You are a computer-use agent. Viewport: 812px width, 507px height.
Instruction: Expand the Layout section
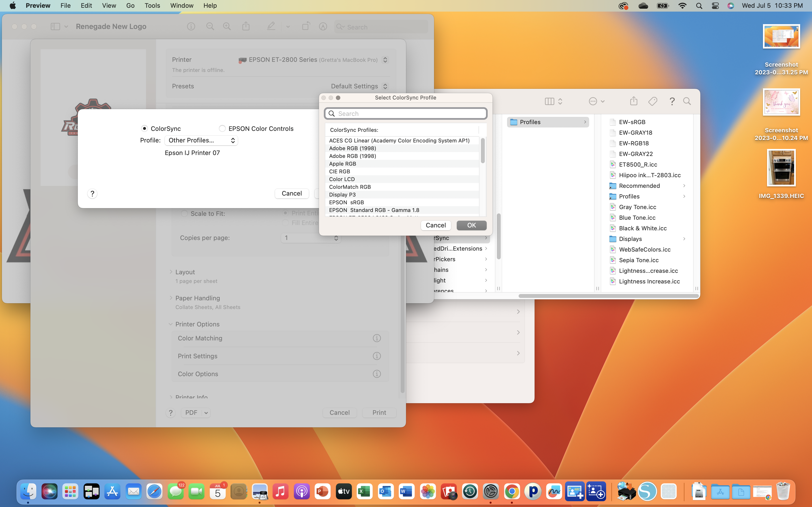(171, 272)
